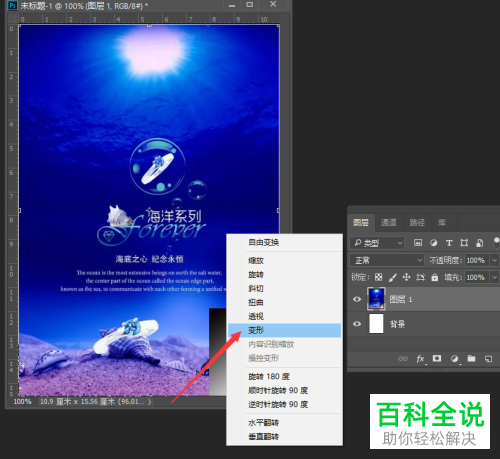Maximize the document window
Screen dimensions: 500x459
pos(250,4)
